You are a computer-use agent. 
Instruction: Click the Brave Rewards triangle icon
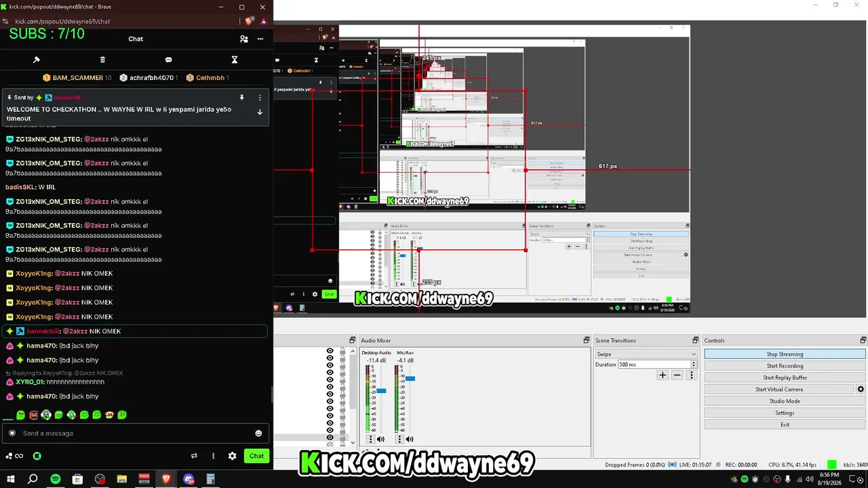click(263, 21)
